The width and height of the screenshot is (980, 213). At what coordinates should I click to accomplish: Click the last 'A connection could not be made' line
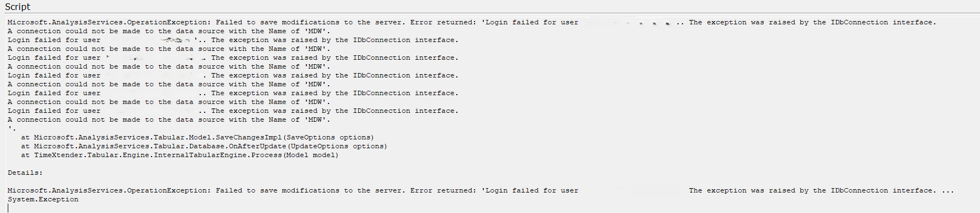click(x=169, y=120)
